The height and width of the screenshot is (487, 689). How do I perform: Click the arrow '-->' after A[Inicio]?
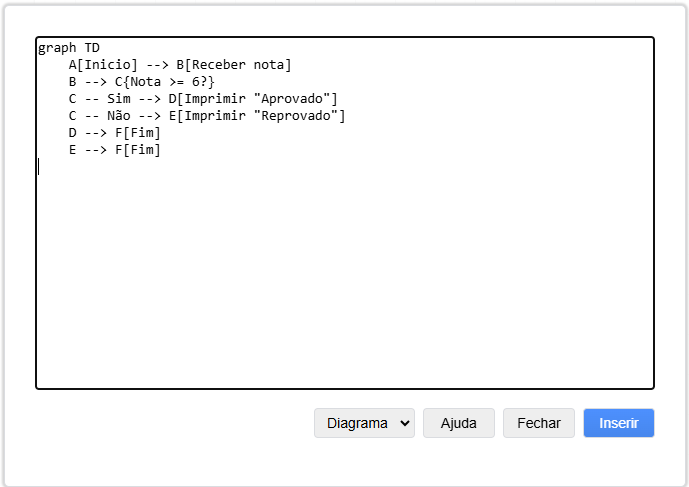pyautogui.click(x=157, y=65)
